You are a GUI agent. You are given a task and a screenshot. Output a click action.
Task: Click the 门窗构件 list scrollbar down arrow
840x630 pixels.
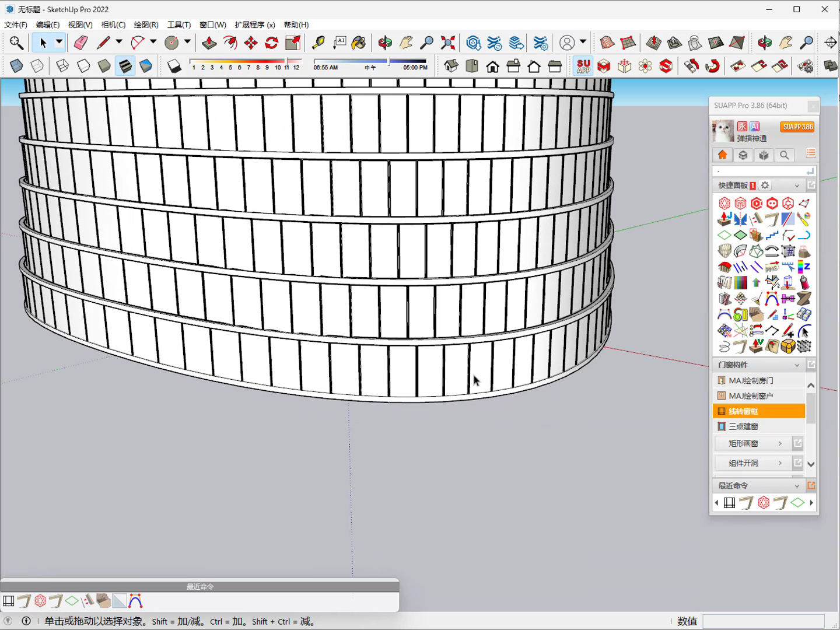pos(811,464)
